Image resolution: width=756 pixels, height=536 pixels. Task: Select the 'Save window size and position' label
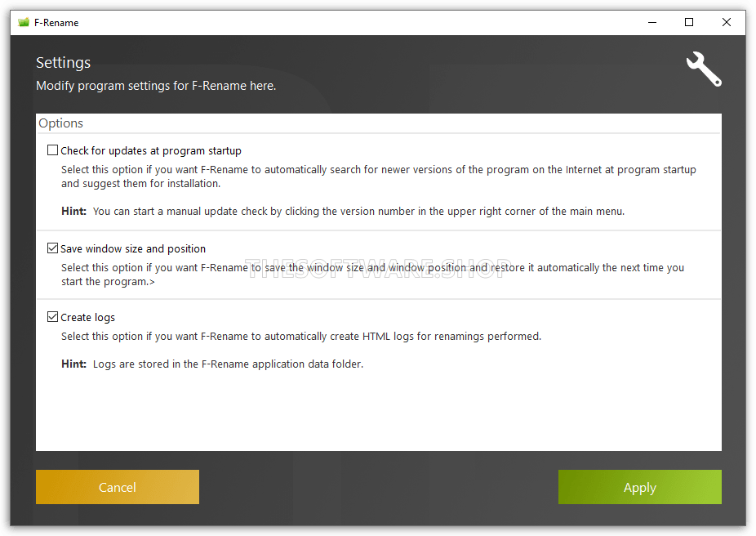133,248
